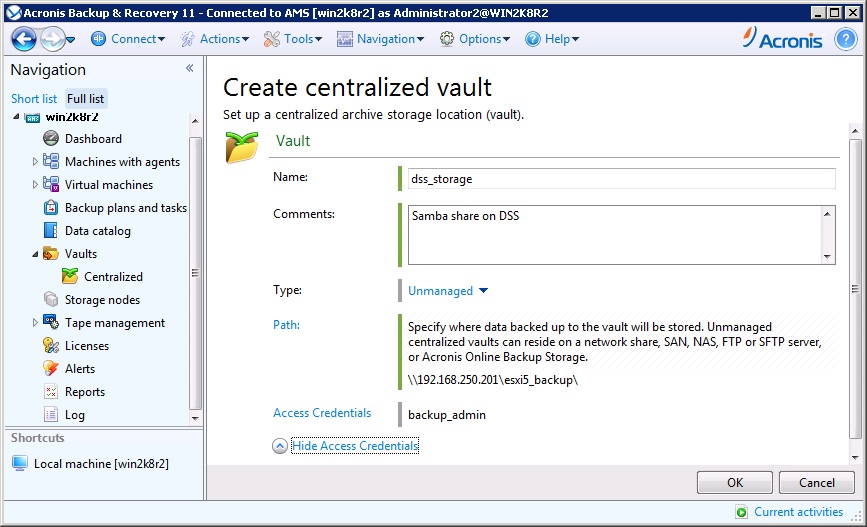Click Hide Access Credentials link
867x527 pixels.
(355, 446)
